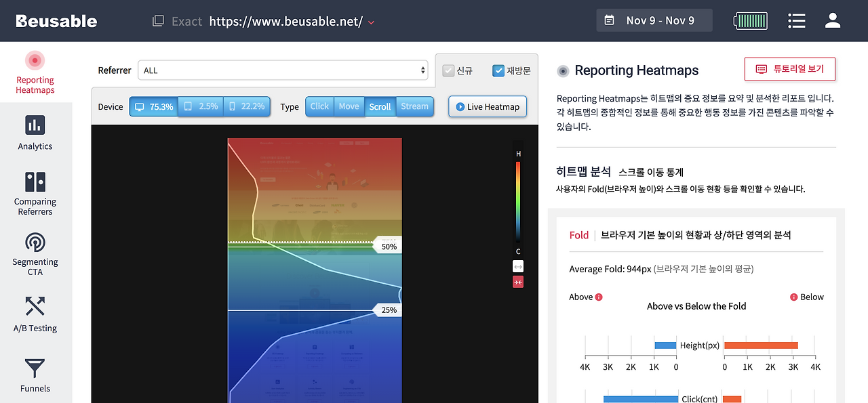The height and width of the screenshot is (403, 868).
Task: Switch heatmap type to Click
Action: point(319,106)
